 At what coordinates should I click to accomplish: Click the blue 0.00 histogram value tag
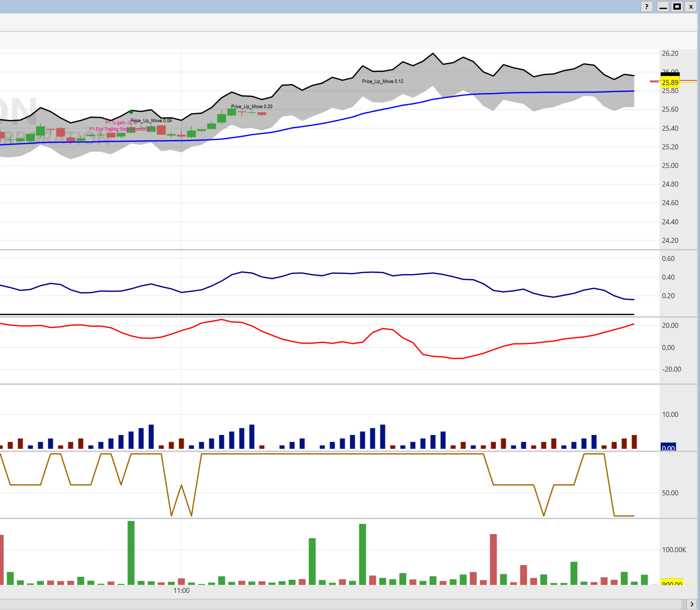pyautogui.click(x=668, y=448)
